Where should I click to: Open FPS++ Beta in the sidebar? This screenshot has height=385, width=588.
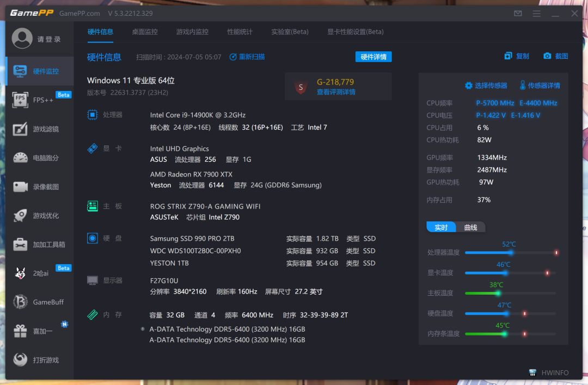(39, 100)
